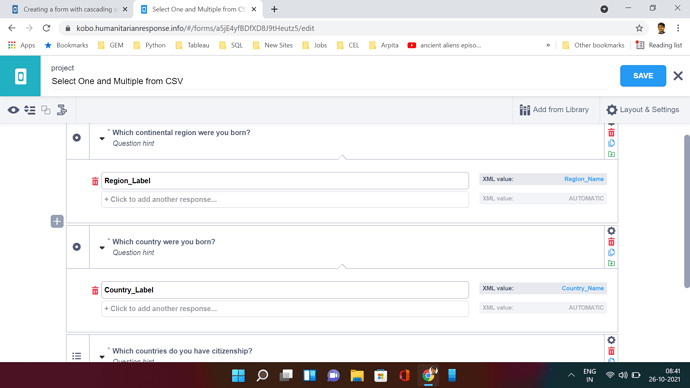Open settings gear for country question
This screenshot has height=388, width=690.
click(x=611, y=231)
